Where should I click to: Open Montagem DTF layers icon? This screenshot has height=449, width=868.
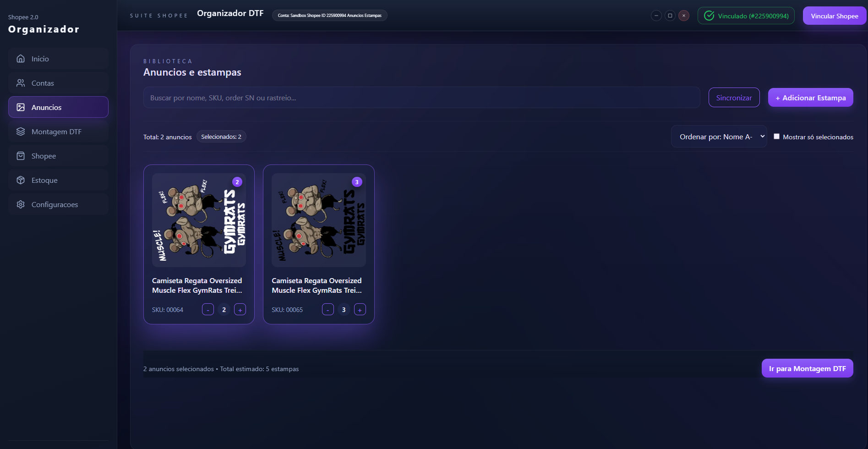pos(21,131)
